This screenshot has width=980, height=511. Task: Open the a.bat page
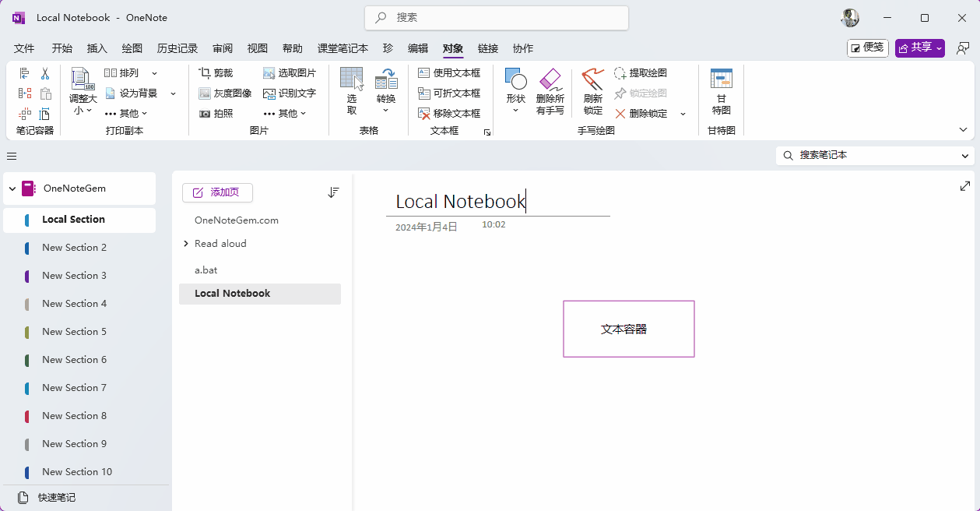click(206, 270)
